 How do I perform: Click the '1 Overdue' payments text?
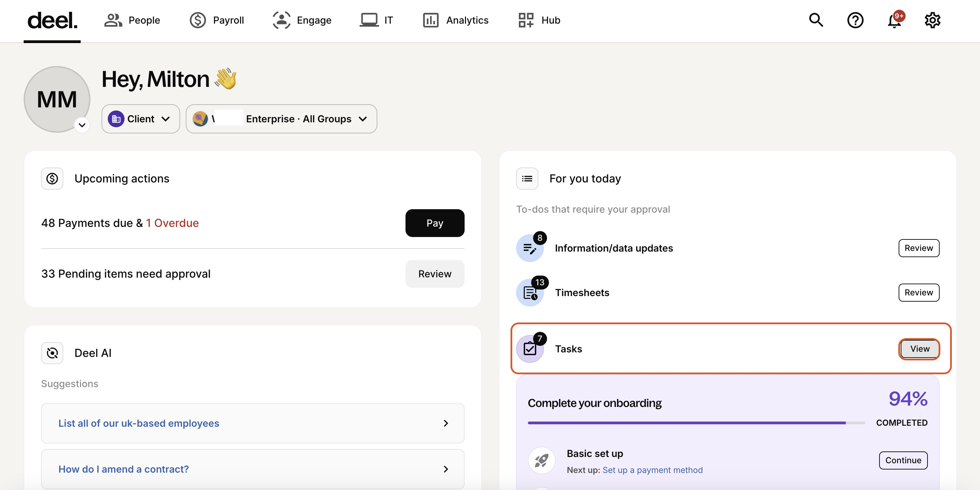pyautogui.click(x=172, y=223)
